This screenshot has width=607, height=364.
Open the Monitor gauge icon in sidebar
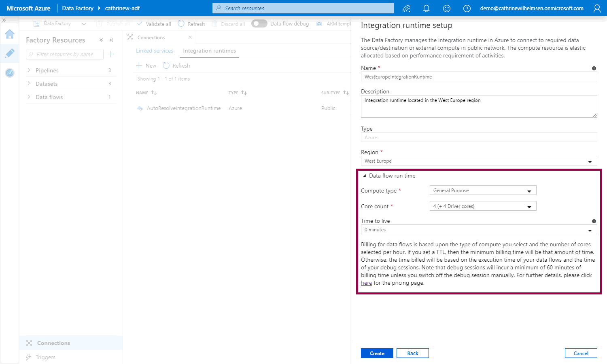(x=10, y=73)
